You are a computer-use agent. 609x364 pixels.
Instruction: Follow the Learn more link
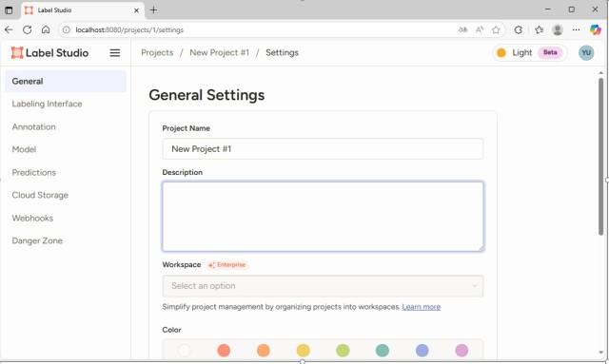421,307
